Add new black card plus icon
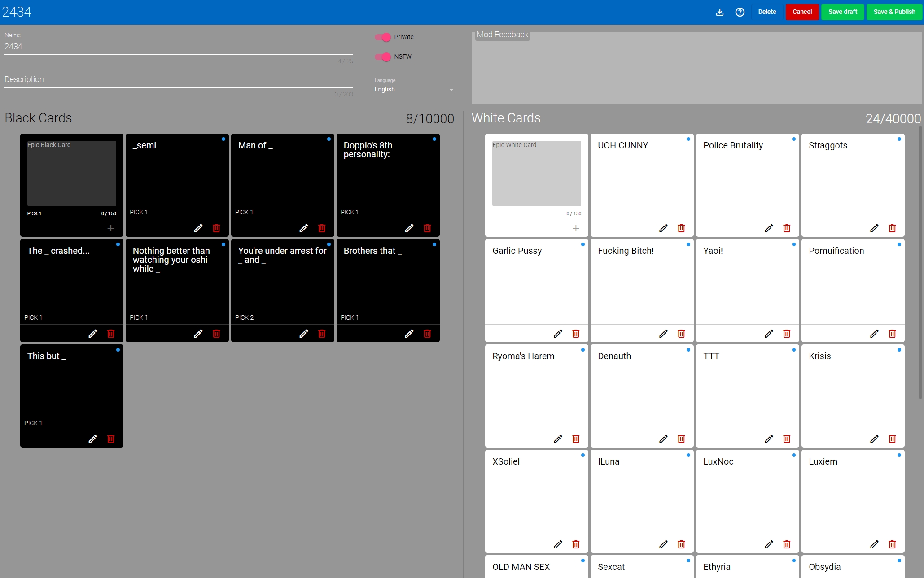Viewport: 924px width, 578px height. pos(111,228)
